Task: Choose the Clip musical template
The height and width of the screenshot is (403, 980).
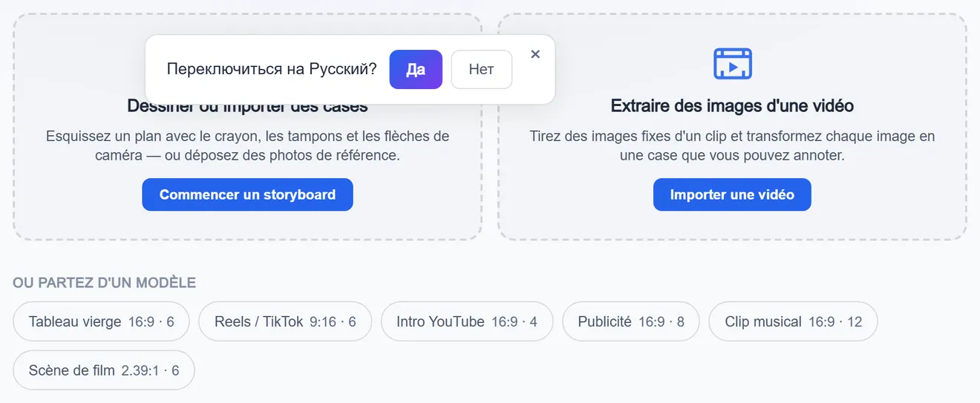Action: tap(794, 321)
